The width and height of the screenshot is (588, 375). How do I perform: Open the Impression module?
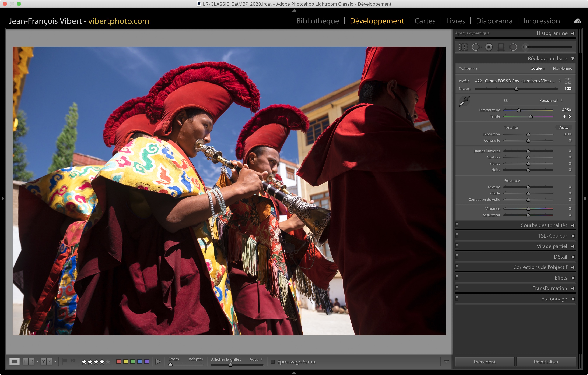pyautogui.click(x=541, y=21)
